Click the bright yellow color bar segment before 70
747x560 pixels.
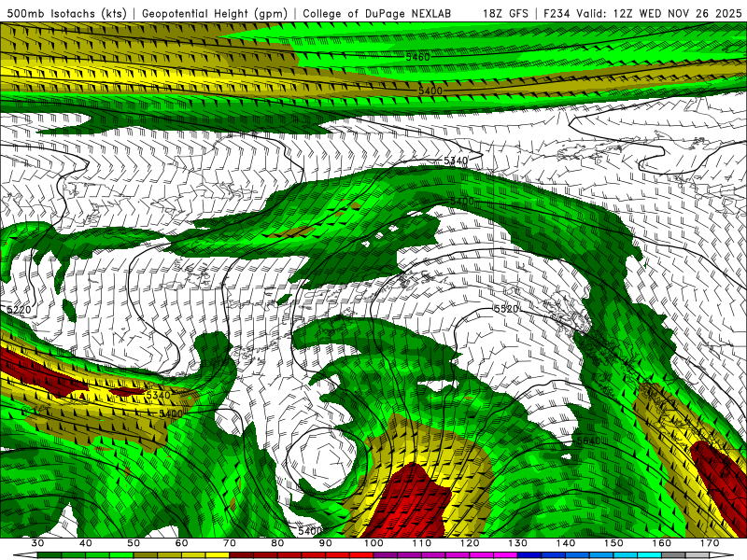click(218, 555)
